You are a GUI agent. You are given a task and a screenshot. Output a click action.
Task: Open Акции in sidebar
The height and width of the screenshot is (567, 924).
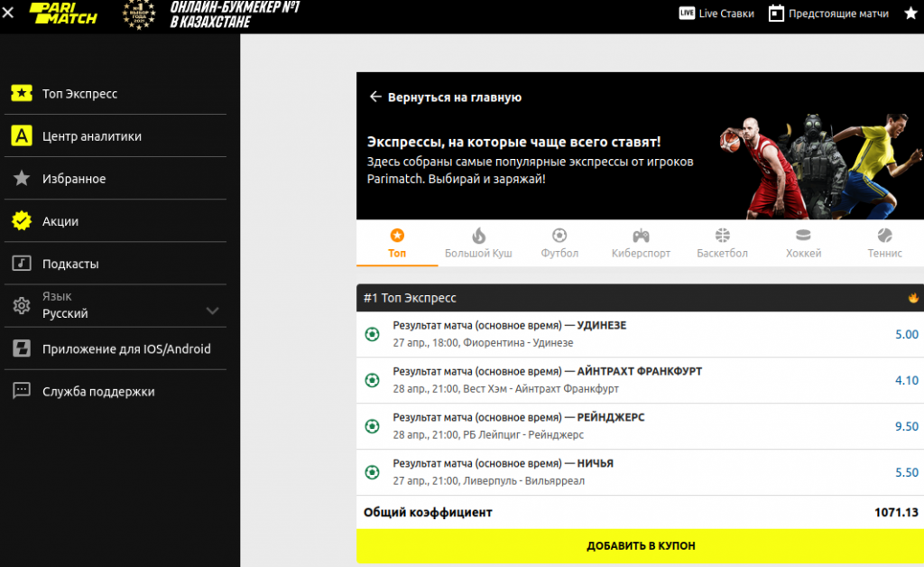tap(115, 221)
